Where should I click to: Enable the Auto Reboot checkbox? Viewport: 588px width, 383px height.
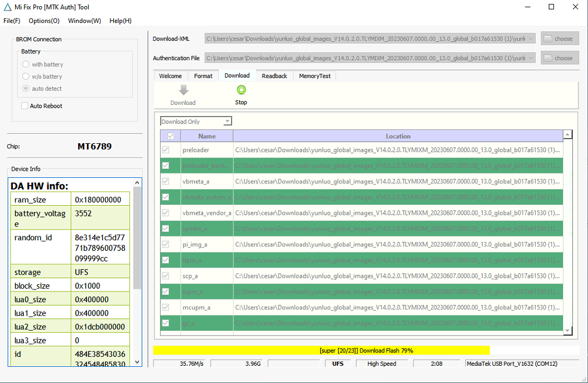pyautogui.click(x=25, y=106)
